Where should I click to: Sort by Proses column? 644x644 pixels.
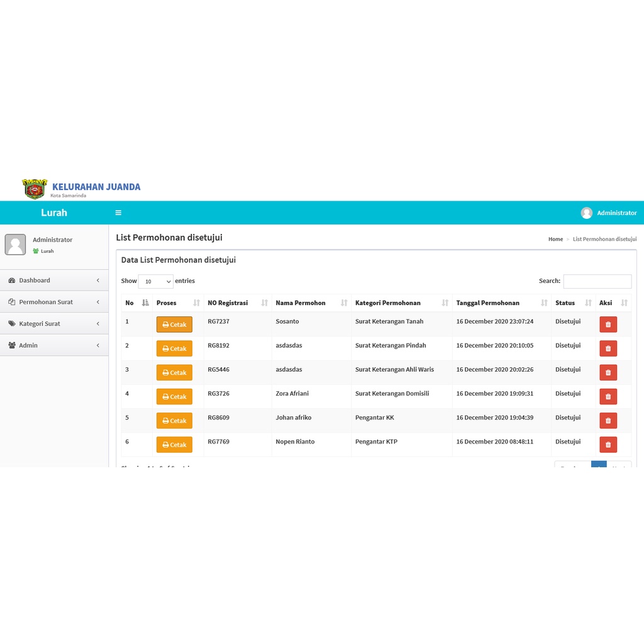(178, 303)
